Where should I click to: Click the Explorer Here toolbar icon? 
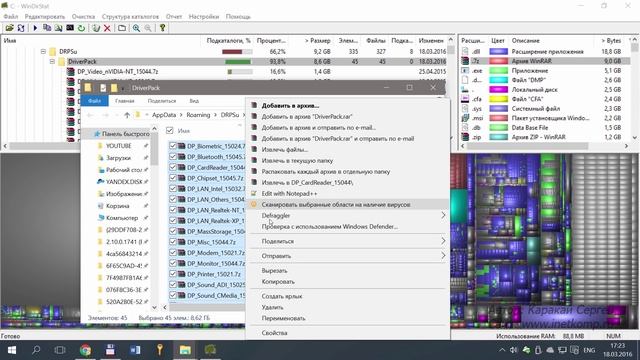click(58, 28)
